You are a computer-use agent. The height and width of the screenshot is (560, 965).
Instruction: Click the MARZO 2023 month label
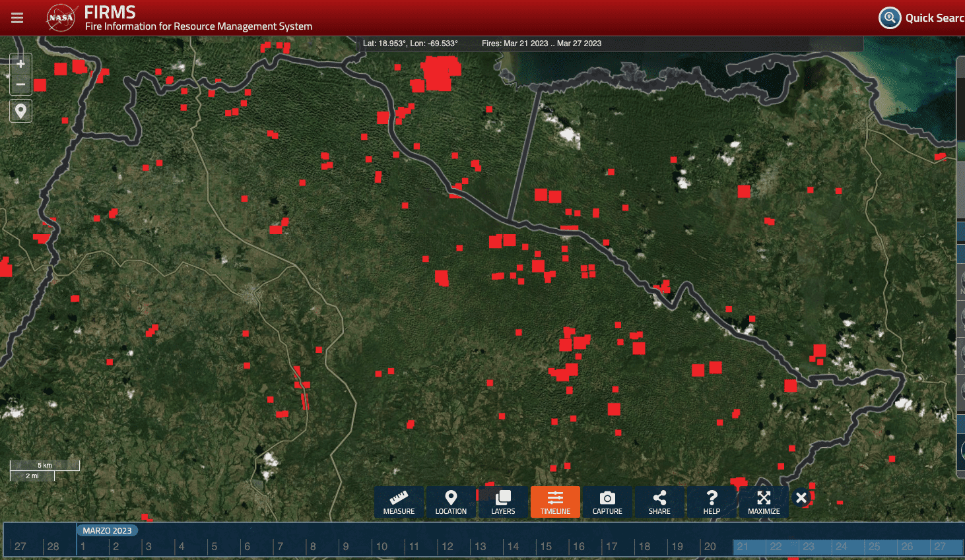pyautogui.click(x=107, y=530)
